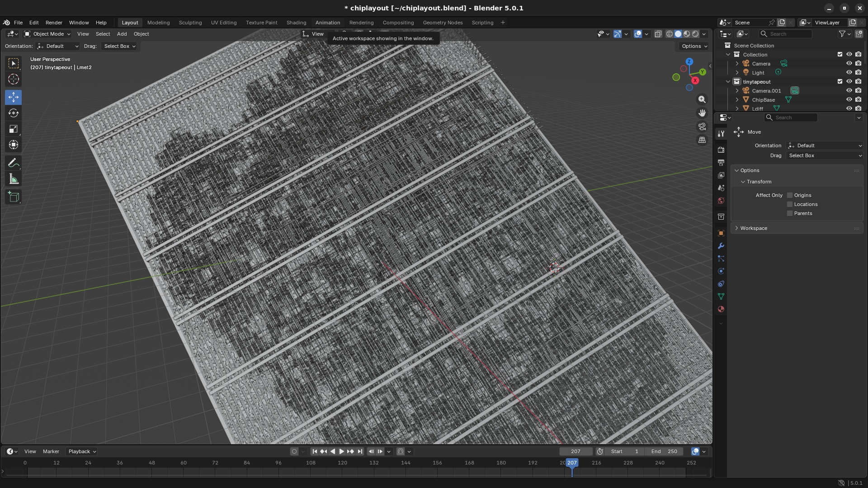This screenshot has height=488, width=868.
Task: Select the Cursor tool in toolbar
Action: point(14,80)
